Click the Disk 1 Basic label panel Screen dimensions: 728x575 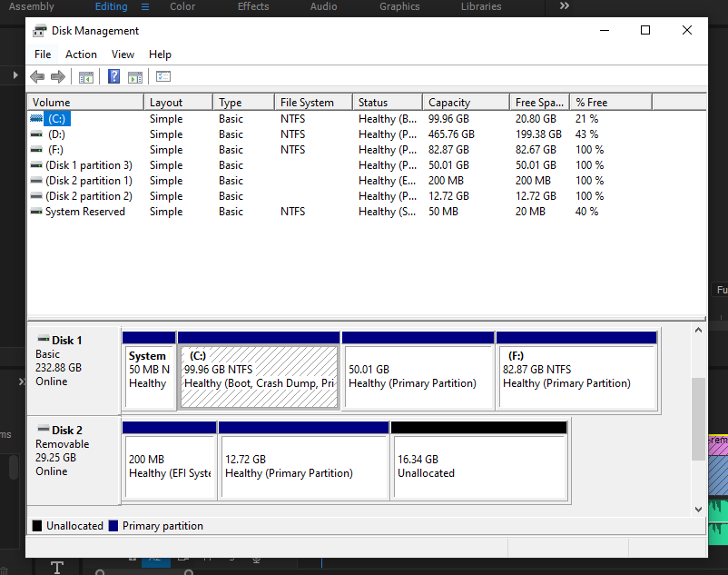click(74, 371)
